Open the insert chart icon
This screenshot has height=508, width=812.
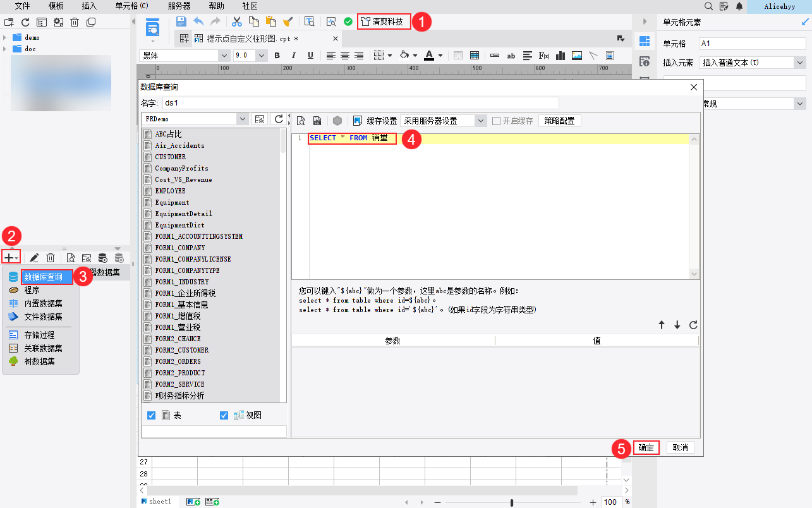click(x=560, y=56)
